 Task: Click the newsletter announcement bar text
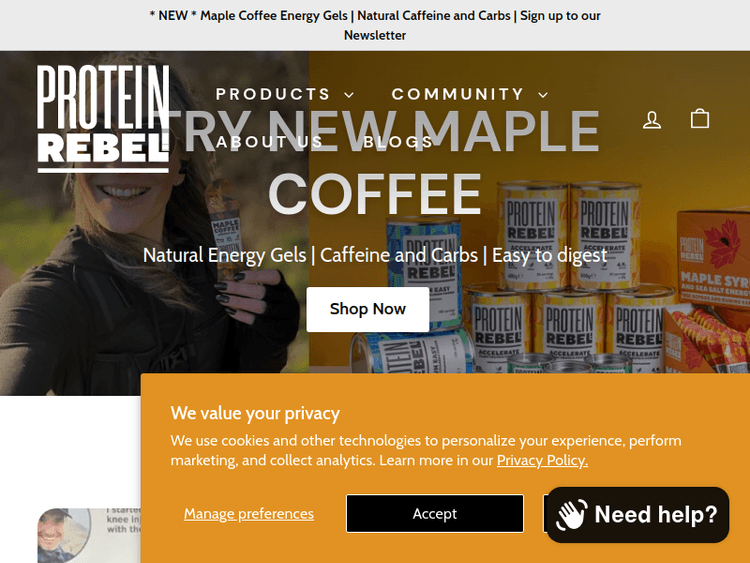click(x=375, y=25)
